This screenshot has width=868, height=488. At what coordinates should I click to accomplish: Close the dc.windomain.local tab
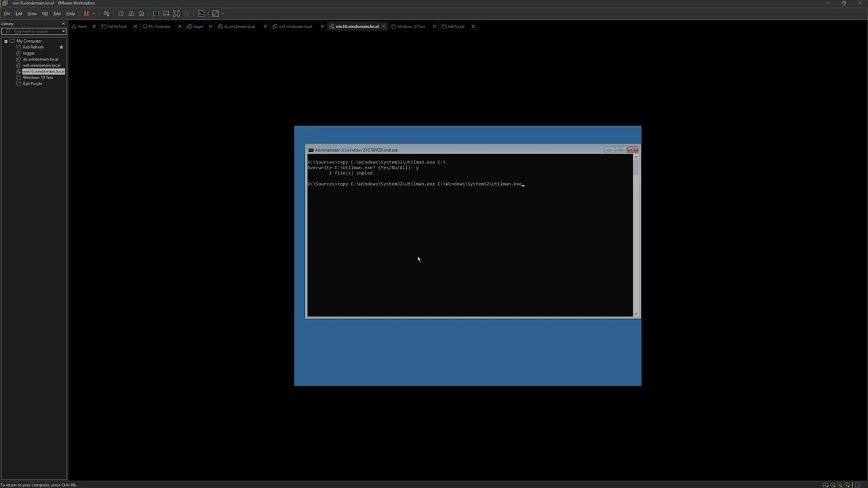[265, 26]
